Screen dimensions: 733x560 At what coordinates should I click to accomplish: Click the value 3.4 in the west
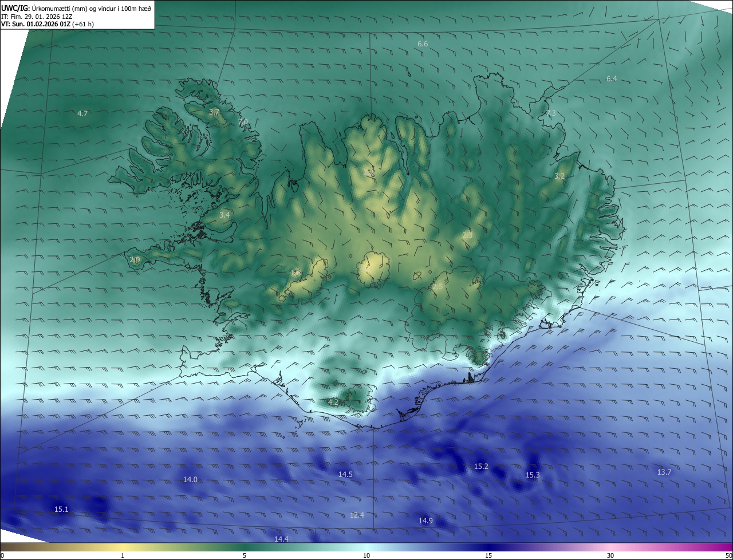pyautogui.click(x=224, y=215)
